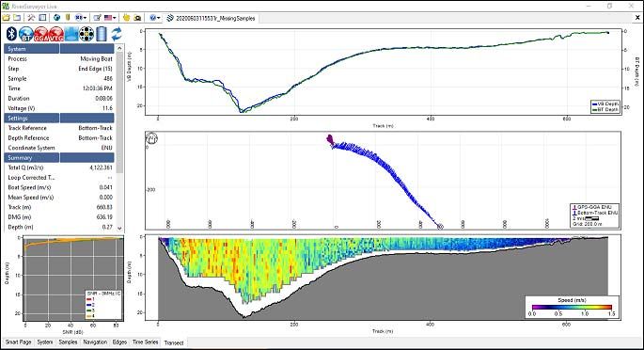Image resolution: width=644 pixels, height=350 pixels.
Task: Switch to the Time Series tab
Action: (145, 342)
